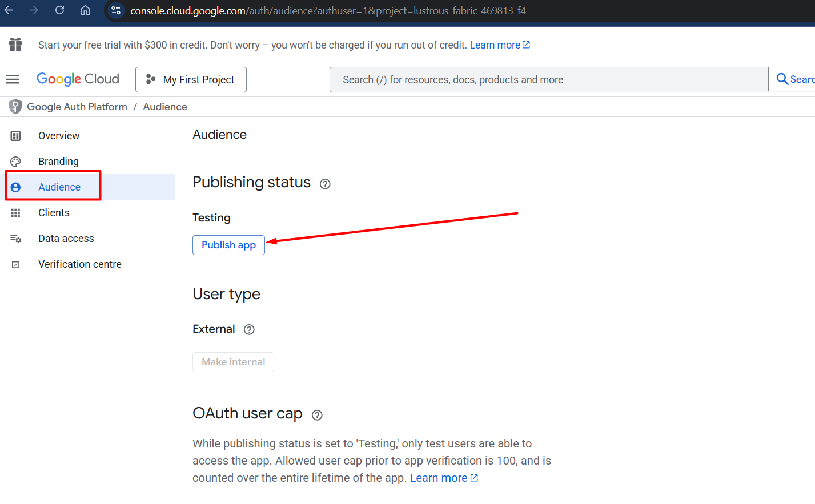Click the Clients grid icon
Screen dimensions: 815x504
(x=15, y=213)
